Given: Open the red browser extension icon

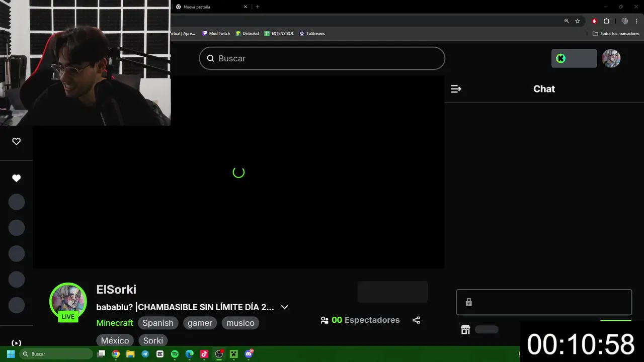Looking at the screenshot, I should 594,21.
